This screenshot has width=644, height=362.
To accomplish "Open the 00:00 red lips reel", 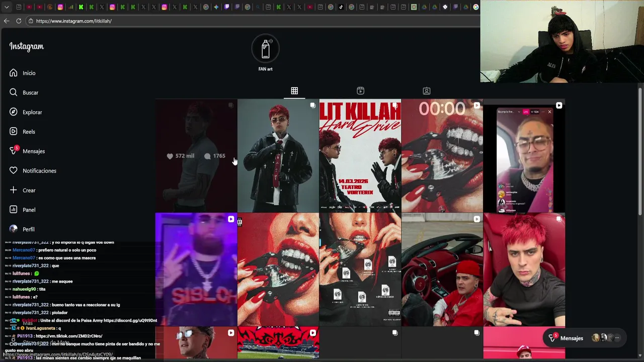I will pyautogui.click(x=442, y=156).
